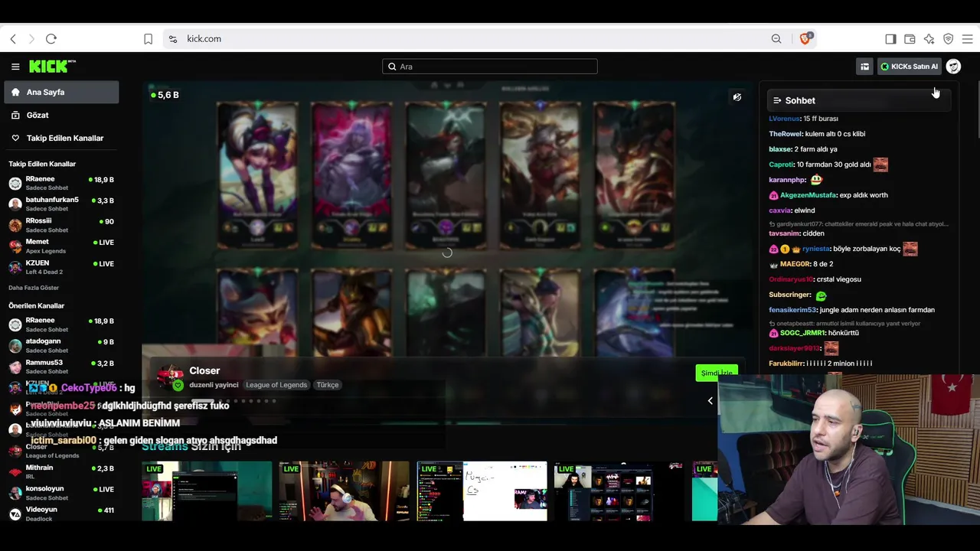980x551 pixels.
Task: Open Takip Edilen Kanallar in the sidebar
Action: point(61,138)
